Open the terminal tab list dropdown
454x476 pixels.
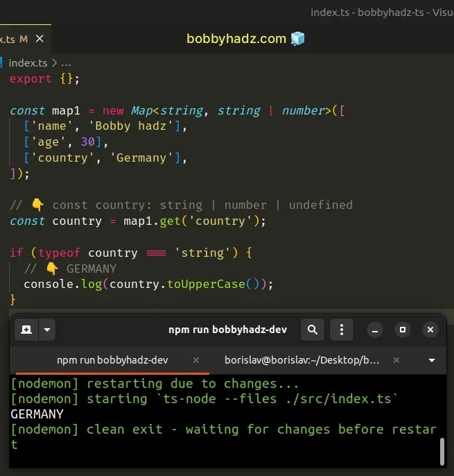[432, 360]
